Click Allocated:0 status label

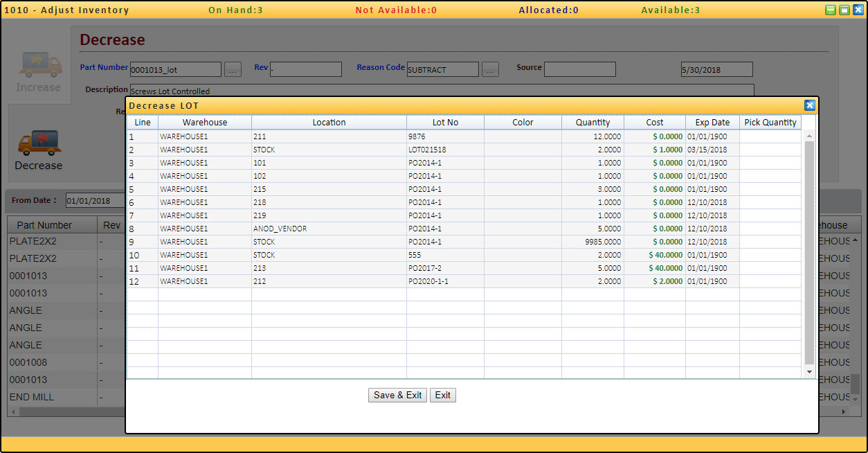[549, 10]
